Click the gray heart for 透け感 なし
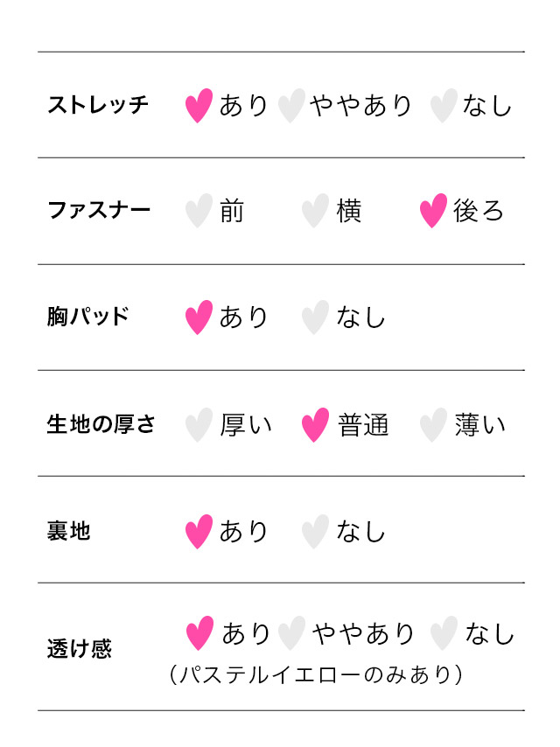Screen dimensions: 560x747 (444, 633)
